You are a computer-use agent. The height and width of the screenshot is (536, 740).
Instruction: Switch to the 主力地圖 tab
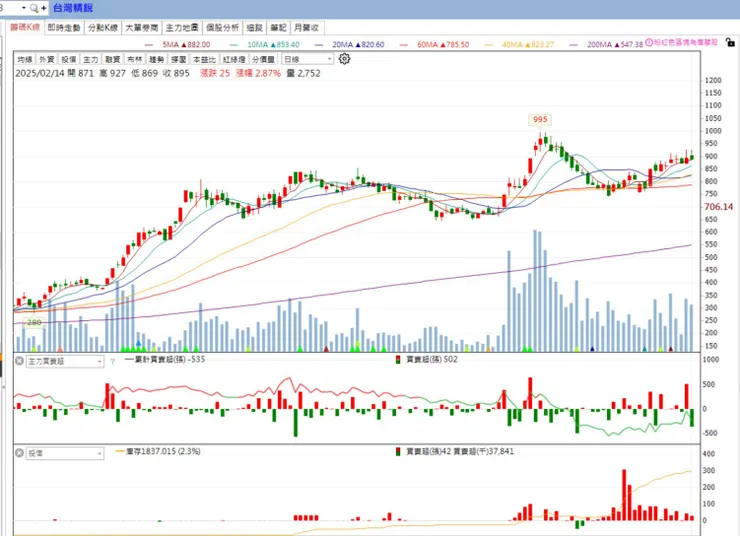(x=182, y=28)
